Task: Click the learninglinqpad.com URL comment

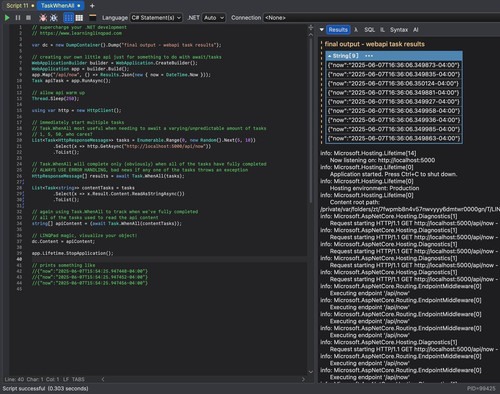Action: pos(77,33)
